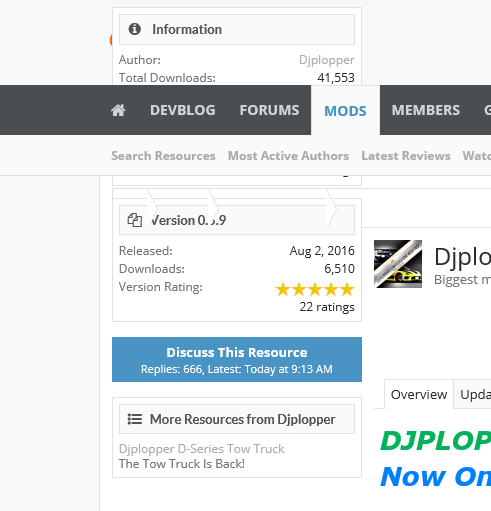The width and height of the screenshot is (491, 511).
Task: Open Most Active Authors link
Action: [x=288, y=156]
